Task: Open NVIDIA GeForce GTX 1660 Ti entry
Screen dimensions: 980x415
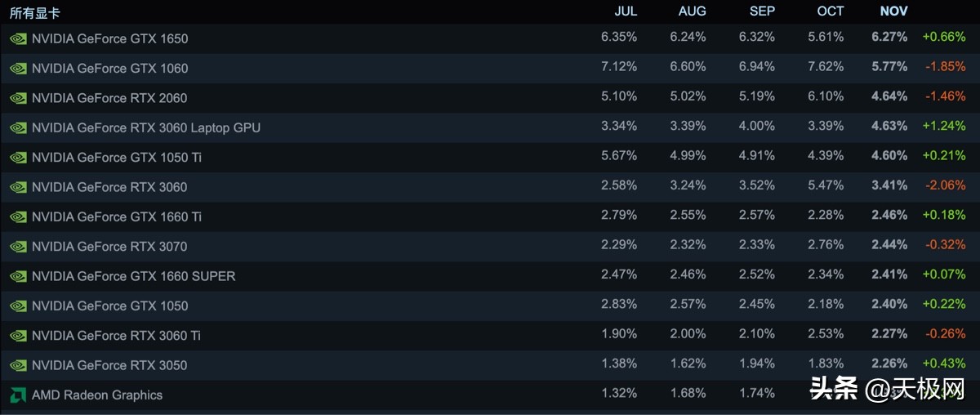Action: 117,216
